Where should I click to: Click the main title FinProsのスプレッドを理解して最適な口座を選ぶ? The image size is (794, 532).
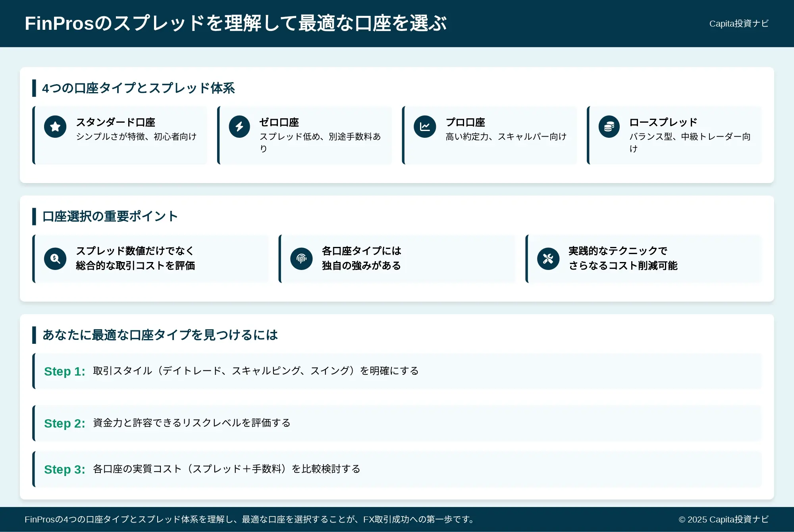pyautogui.click(x=236, y=23)
